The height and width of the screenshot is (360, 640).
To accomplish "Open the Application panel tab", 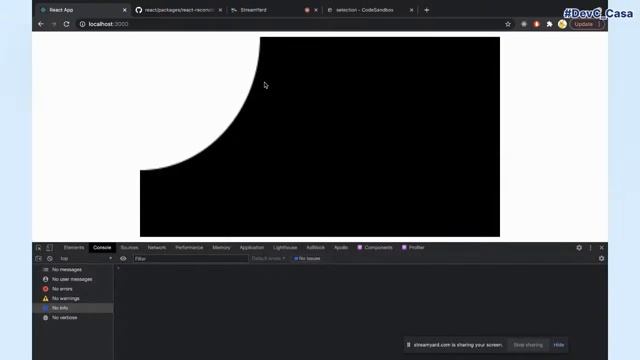I will [252, 248].
